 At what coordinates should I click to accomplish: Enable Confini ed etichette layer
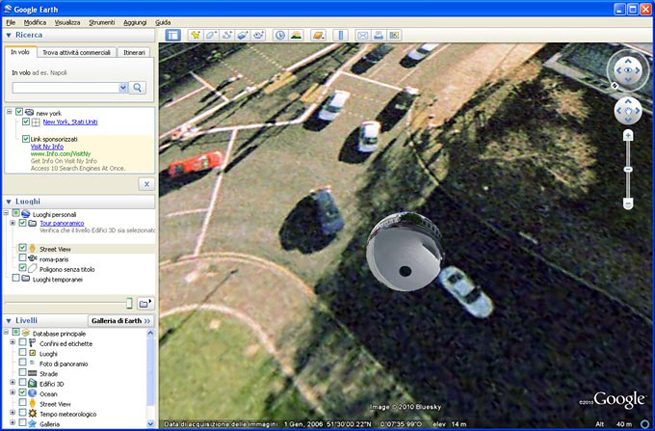point(23,343)
